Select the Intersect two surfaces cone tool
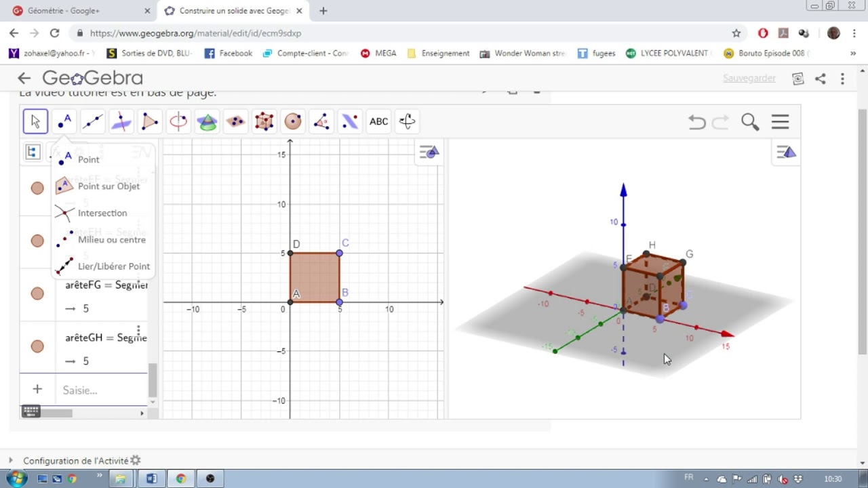The image size is (868, 488). [207, 122]
